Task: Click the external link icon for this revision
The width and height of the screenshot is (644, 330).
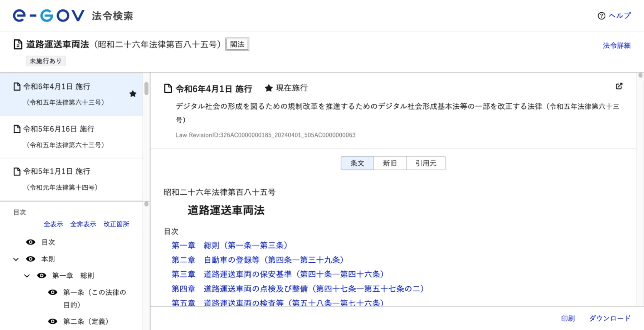Action: click(619, 86)
